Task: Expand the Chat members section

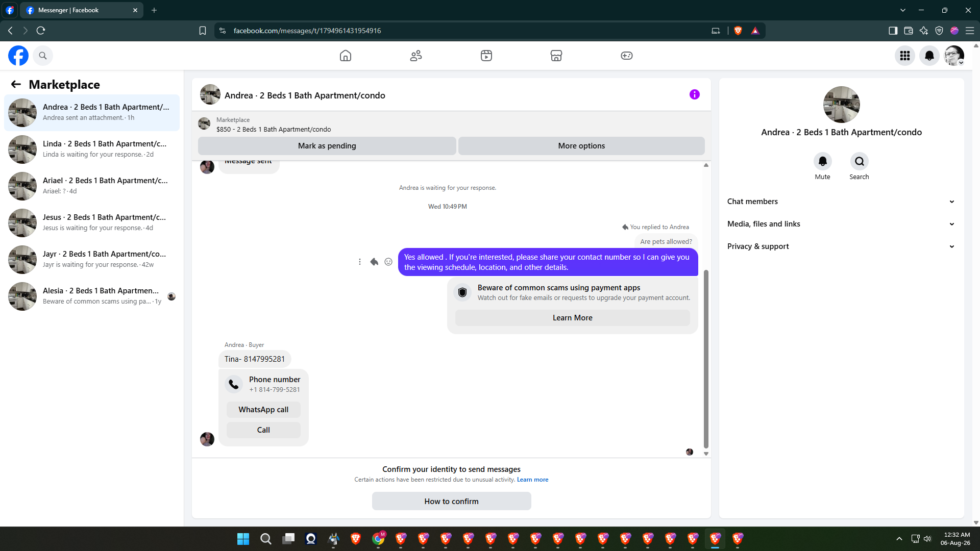Action: pos(841,202)
